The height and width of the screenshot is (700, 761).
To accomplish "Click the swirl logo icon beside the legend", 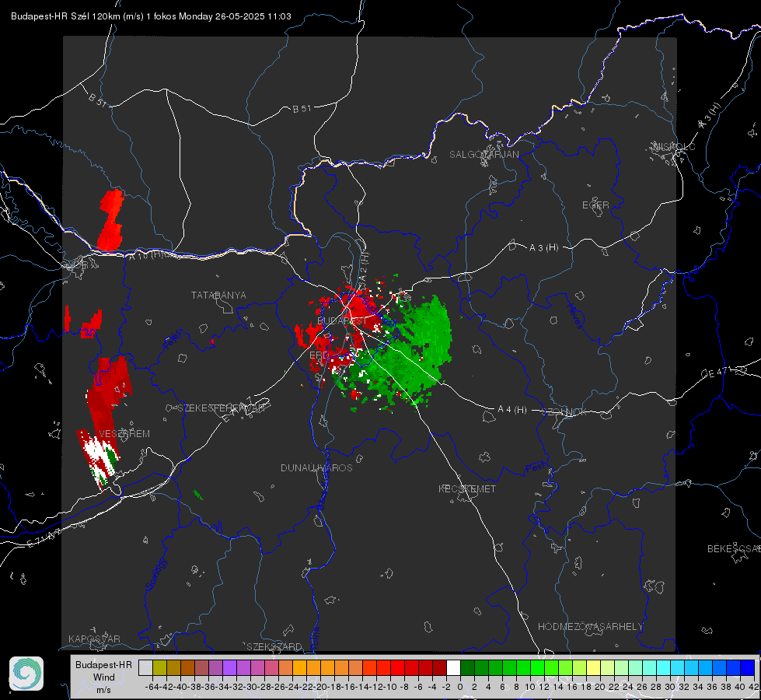I will [x=26, y=674].
